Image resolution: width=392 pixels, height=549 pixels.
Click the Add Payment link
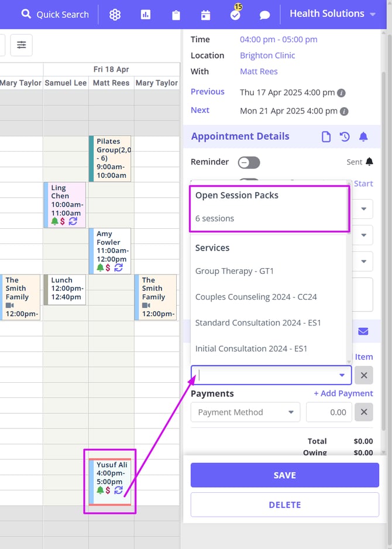click(x=343, y=393)
